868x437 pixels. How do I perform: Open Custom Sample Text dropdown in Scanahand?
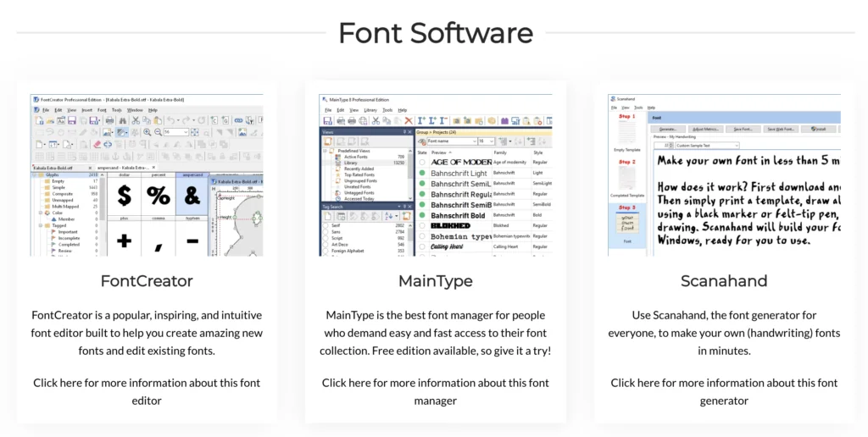pyautogui.click(x=707, y=146)
